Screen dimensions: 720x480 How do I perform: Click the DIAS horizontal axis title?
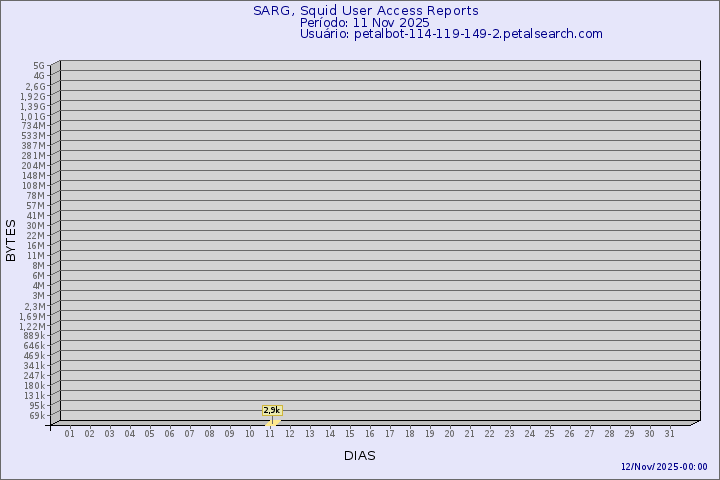pos(360,456)
